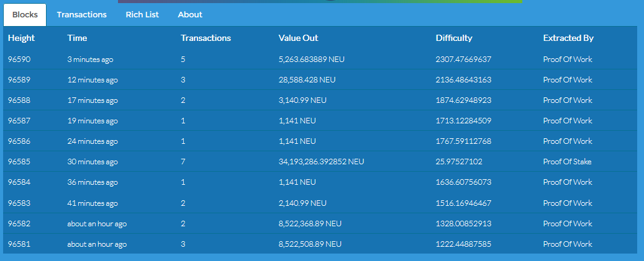Click Proof Of Work in row 96590
Screen dimensions: 644x261
568,60
